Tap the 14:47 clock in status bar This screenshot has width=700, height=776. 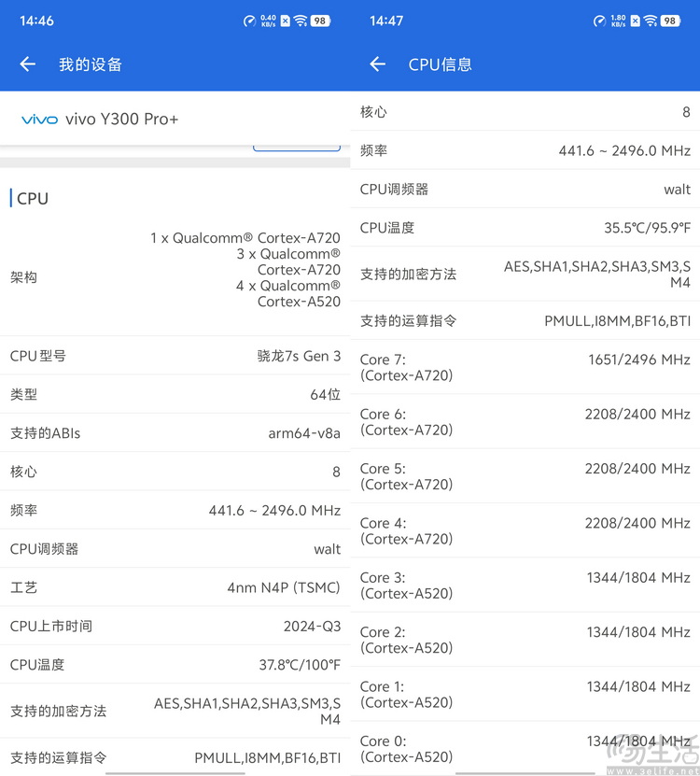pyautogui.click(x=386, y=21)
